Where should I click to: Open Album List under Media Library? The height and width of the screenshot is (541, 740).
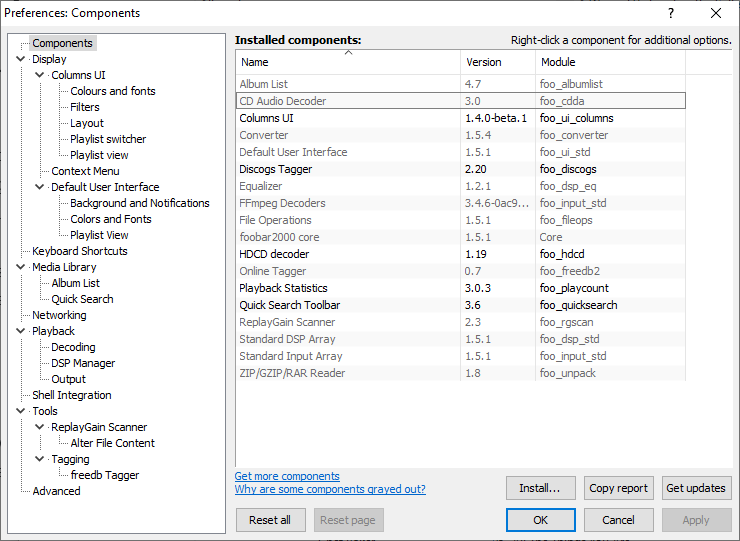tap(76, 283)
